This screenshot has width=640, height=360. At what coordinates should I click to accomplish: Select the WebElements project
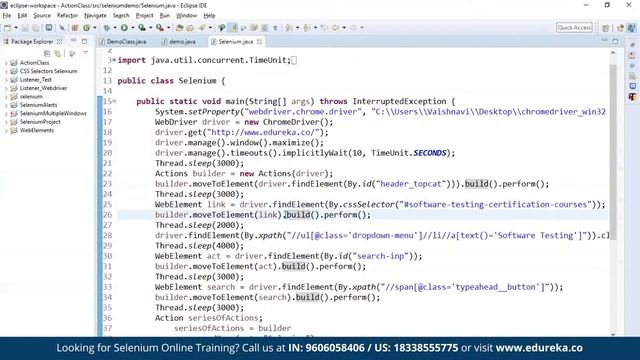(x=37, y=130)
